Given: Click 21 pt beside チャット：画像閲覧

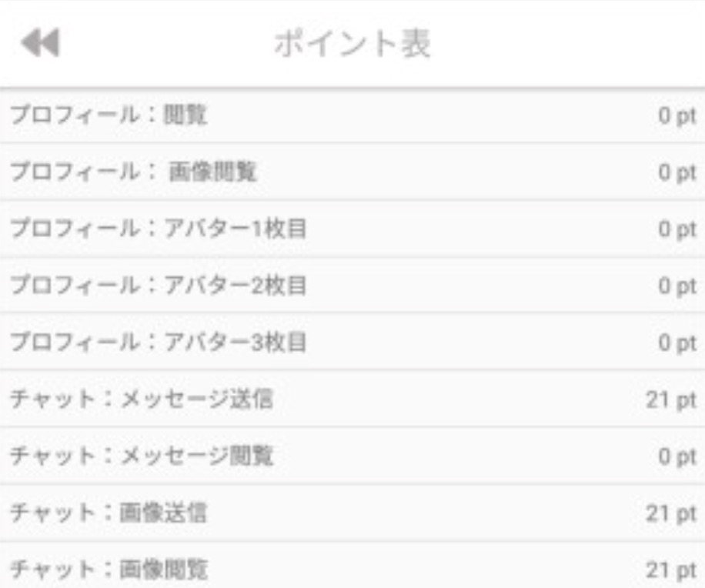Looking at the screenshot, I should click(x=670, y=570).
